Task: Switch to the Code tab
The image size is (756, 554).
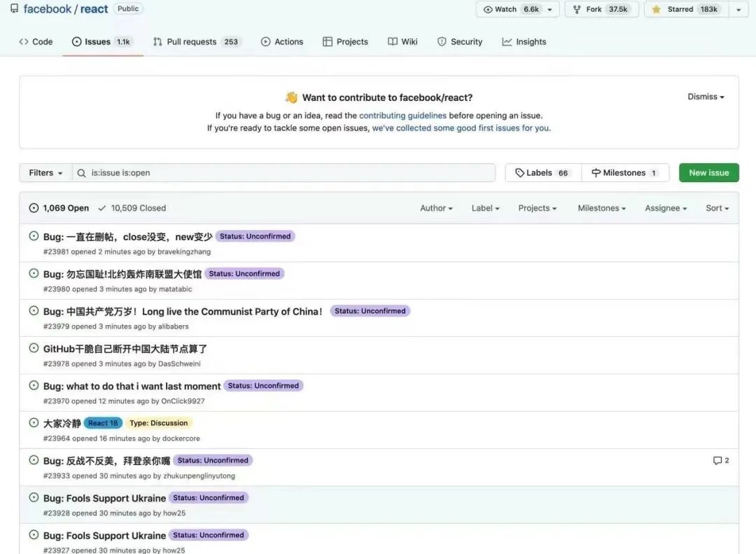Action: click(x=36, y=41)
